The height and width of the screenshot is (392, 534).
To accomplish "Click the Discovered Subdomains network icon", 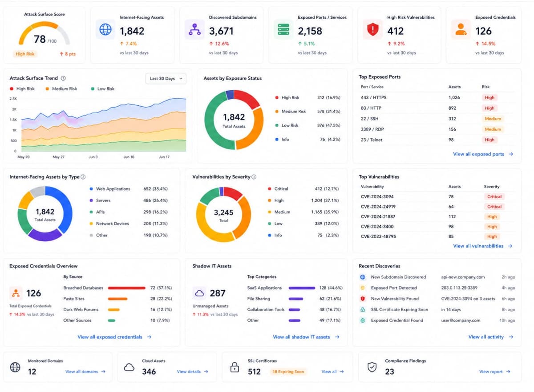I will (194, 29).
